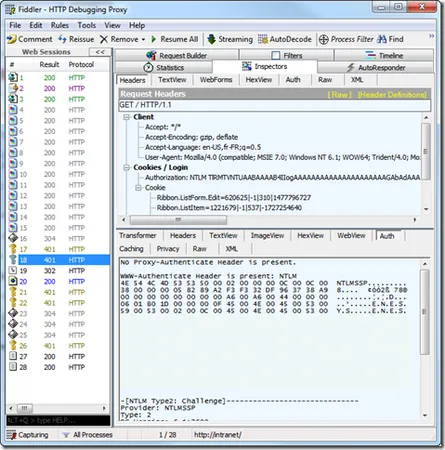Click the icon of session 19
Image resolution: width=445 pixels, height=450 pixels.
coord(13,270)
